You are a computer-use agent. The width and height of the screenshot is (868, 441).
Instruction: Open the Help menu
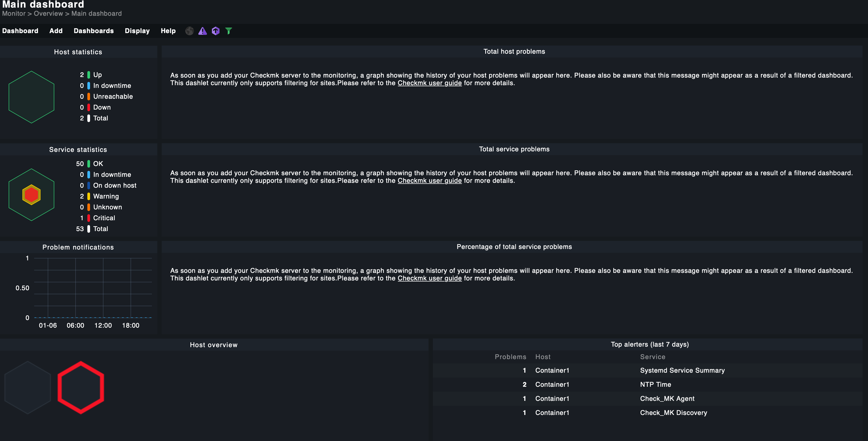[x=168, y=31]
